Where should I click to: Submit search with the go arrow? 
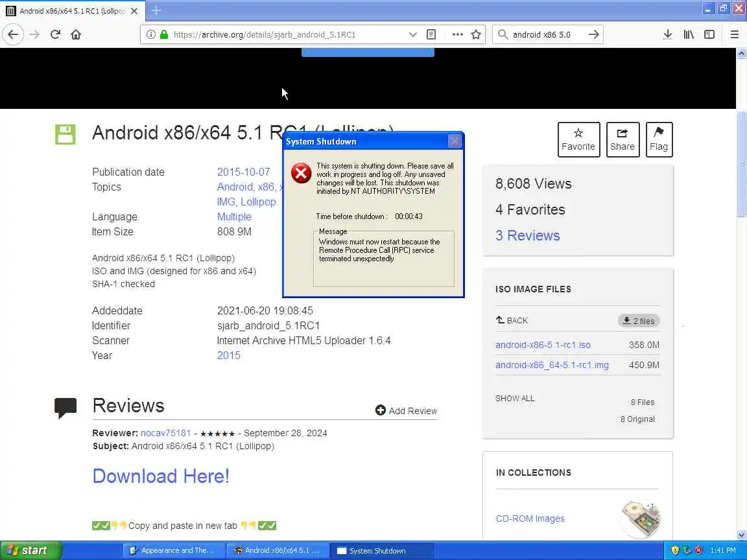593,34
